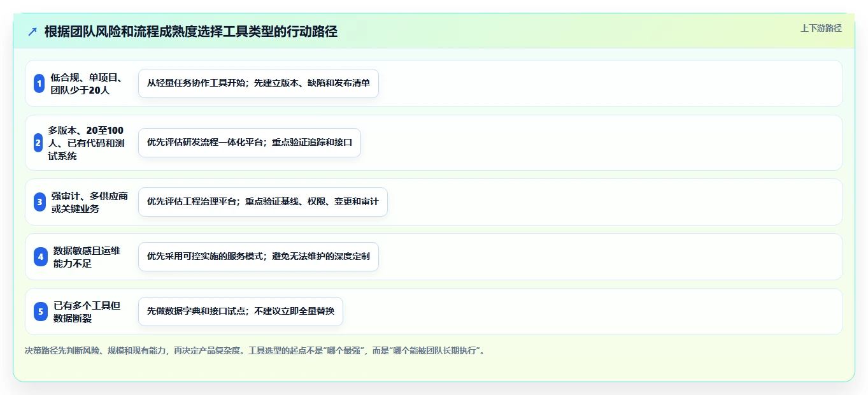Open the 先做数据字典和接口试点 action box
The width and height of the screenshot is (868, 395).
point(241,312)
